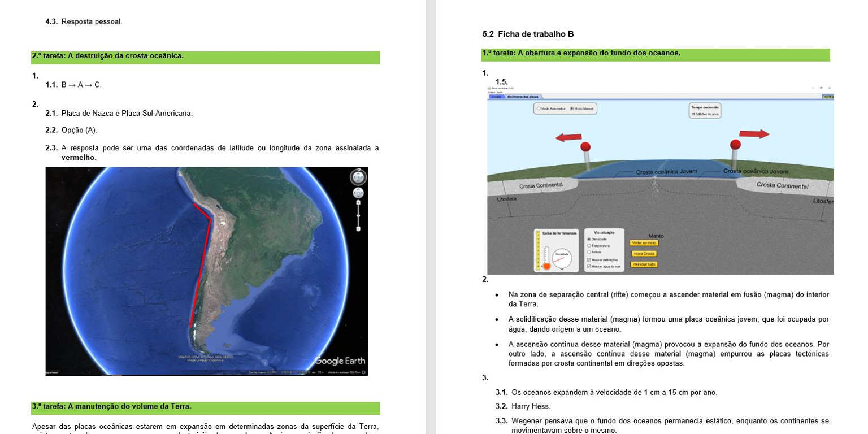This screenshot has width=868, height=434.
Task: Click the right red plate handle
Action: [735, 144]
